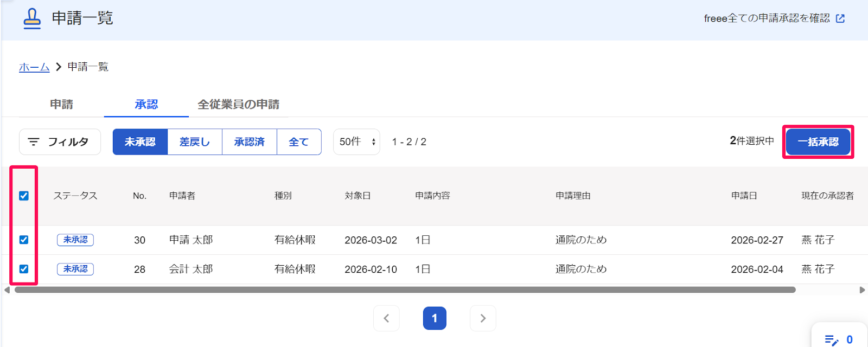Screen dimensions: 868x347
Task: Click 未承認 status badge for 会計 太郎
Action: pos(75,269)
